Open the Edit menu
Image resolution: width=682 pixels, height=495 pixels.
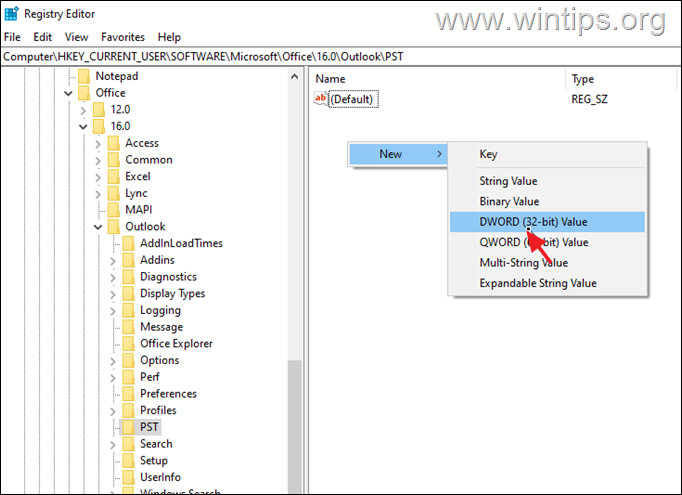42,37
